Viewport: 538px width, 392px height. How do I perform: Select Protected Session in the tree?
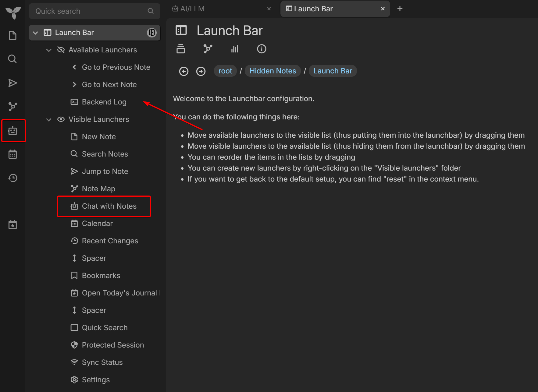[113, 345]
